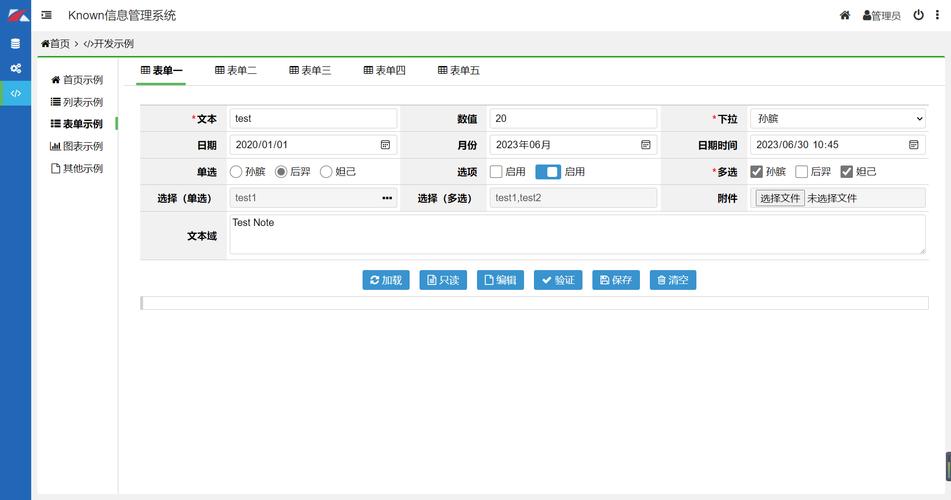Open the 月份 month picker icon

tap(645, 144)
